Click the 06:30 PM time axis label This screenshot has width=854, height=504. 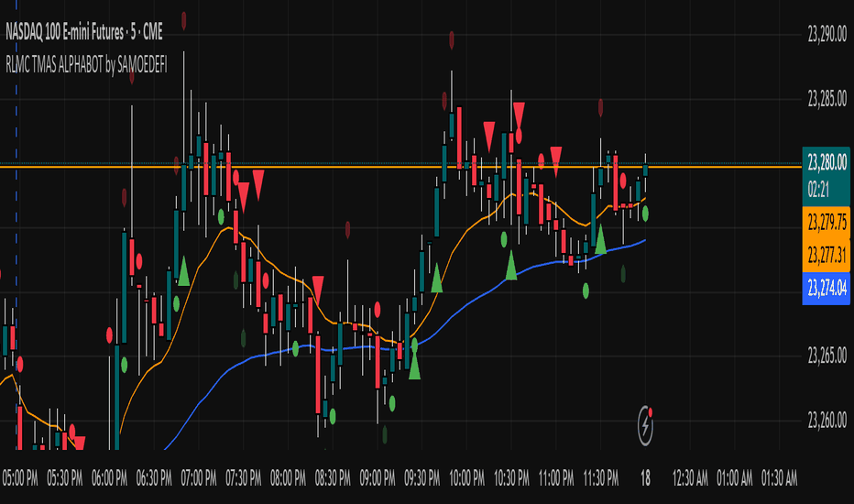154,478
